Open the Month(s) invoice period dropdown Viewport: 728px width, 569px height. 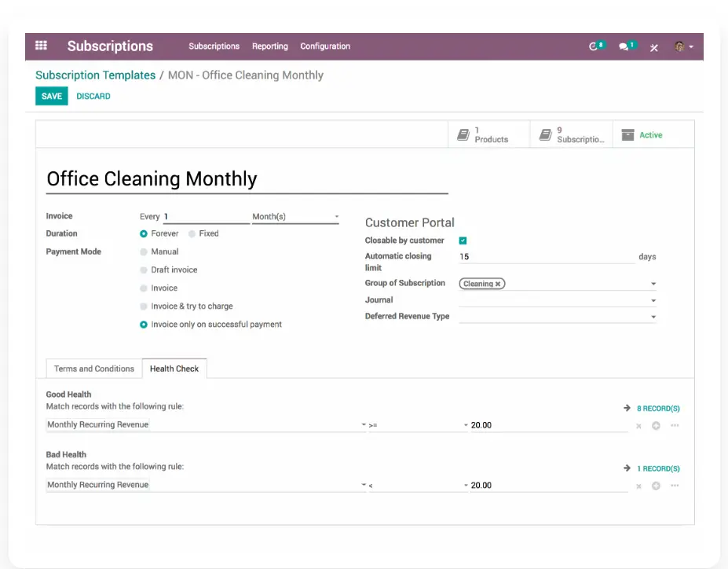tap(295, 216)
